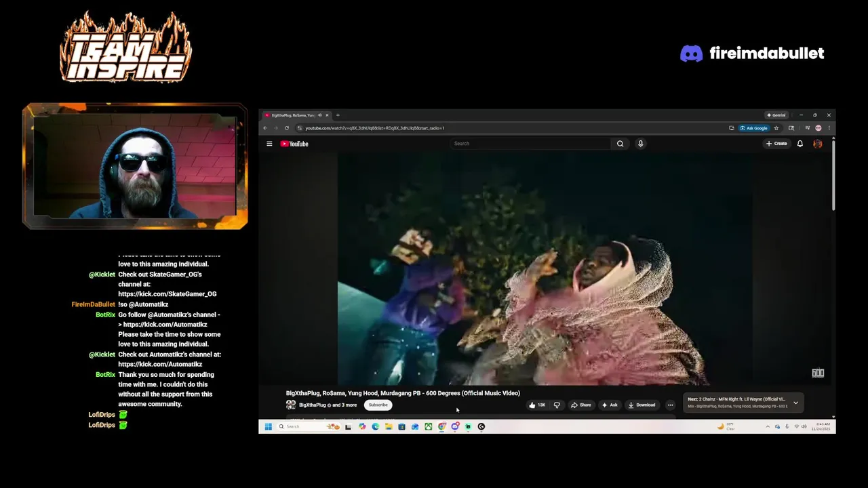Open the Windows Start button
Screen dimensions: 868x488
point(268,426)
